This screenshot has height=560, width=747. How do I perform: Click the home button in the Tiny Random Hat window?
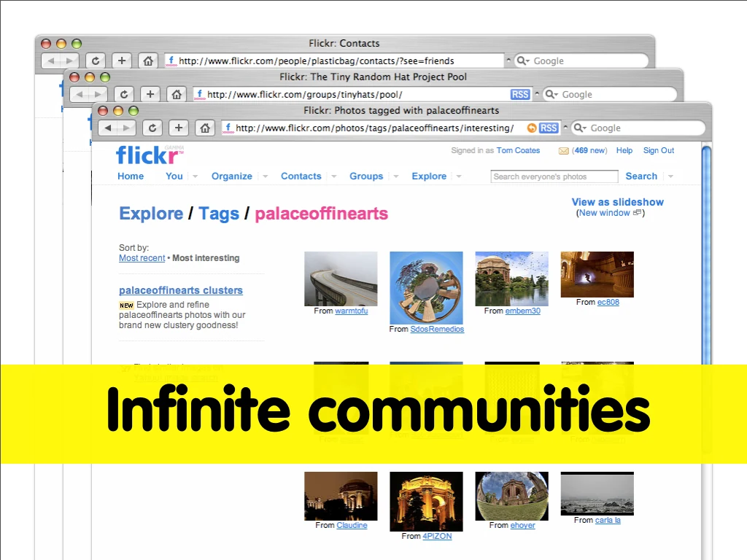177,94
